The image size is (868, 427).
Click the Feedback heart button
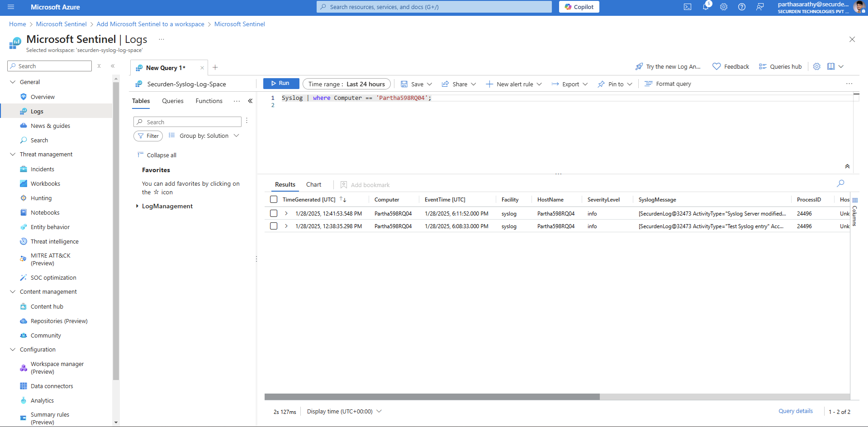pyautogui.click(x=730, y=66)
